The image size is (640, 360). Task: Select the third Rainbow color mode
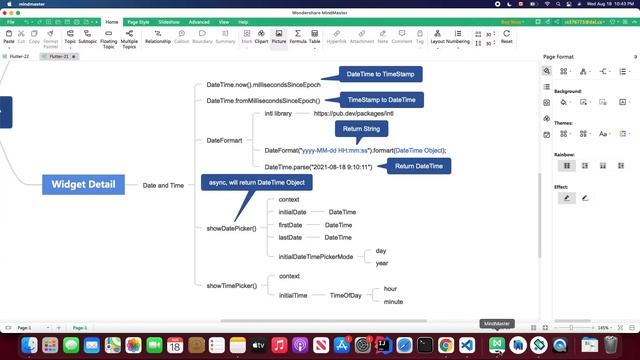[603, 166]
